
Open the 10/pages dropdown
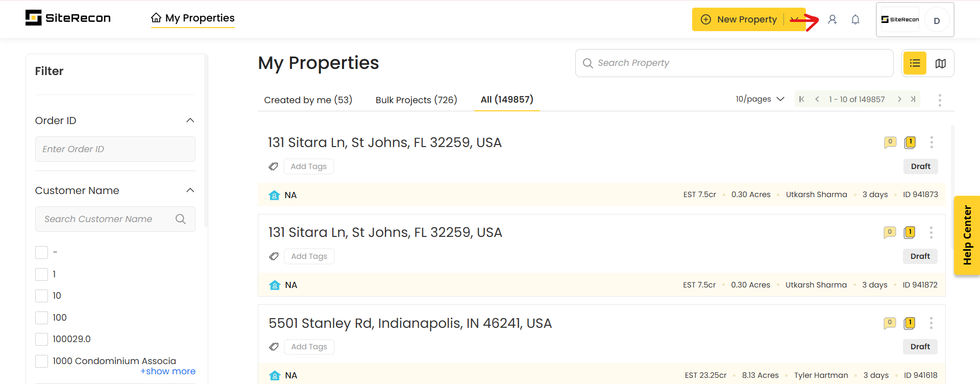pos(759,99)
